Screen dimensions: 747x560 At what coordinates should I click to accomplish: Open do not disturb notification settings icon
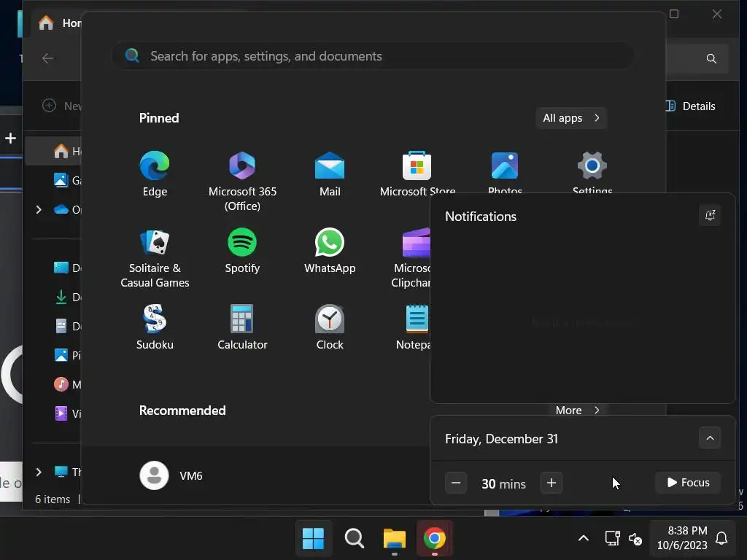710,215
